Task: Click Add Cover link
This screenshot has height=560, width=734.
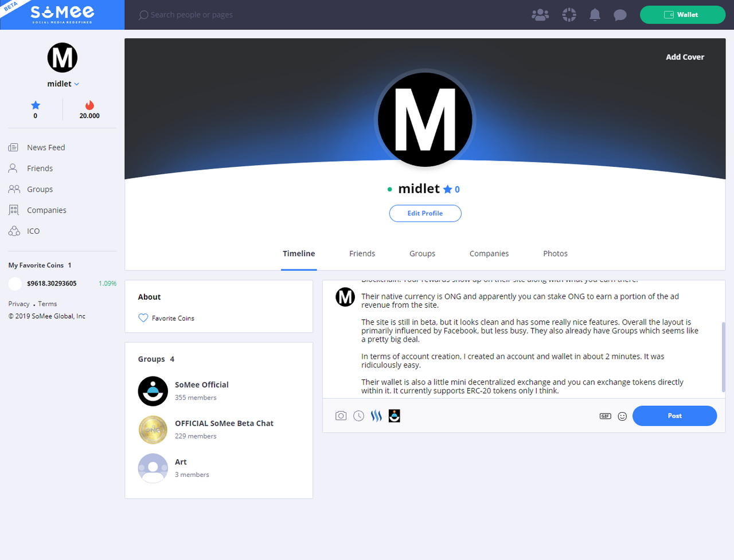Action: point(685,57)
